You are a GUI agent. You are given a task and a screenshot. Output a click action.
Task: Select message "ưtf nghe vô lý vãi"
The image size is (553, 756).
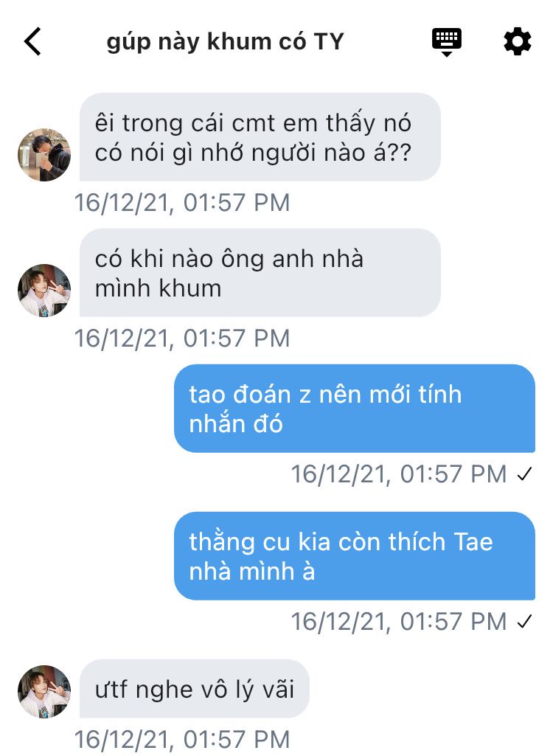[195, 688]
